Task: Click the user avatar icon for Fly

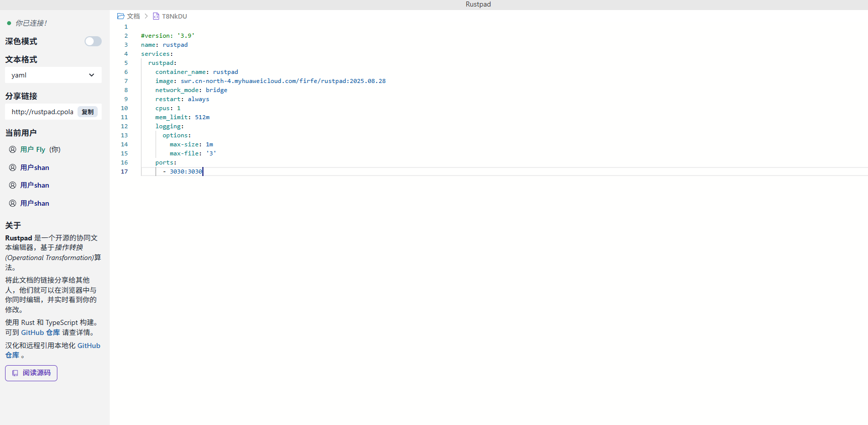Action: tap(13, 149)
